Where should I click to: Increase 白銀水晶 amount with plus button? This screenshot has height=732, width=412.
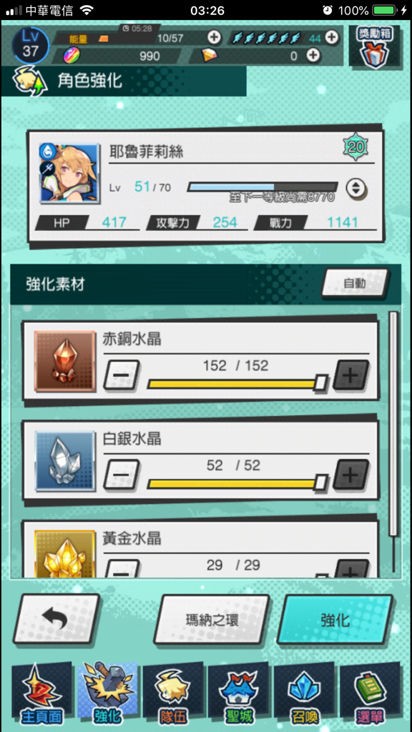click(350, 474)
